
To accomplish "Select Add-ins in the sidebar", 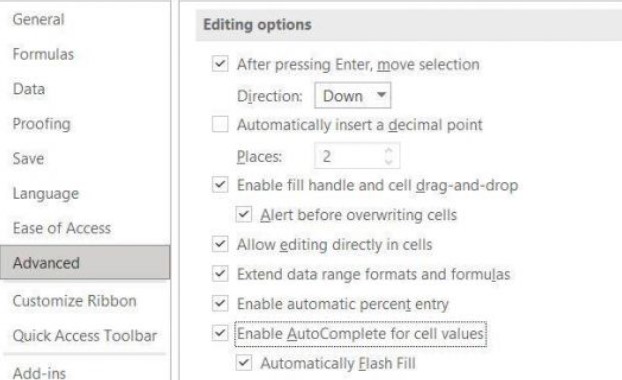I will [x=39, y=373].
